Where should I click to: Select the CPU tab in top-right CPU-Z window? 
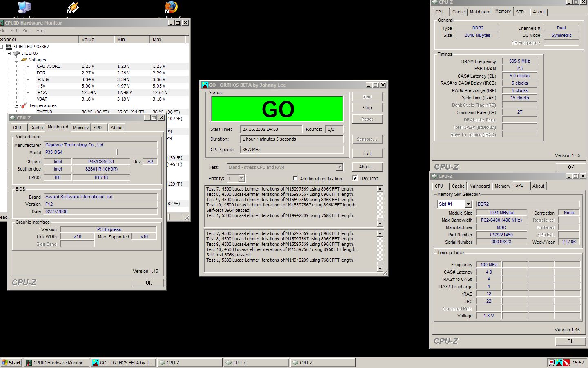(439, 12)
